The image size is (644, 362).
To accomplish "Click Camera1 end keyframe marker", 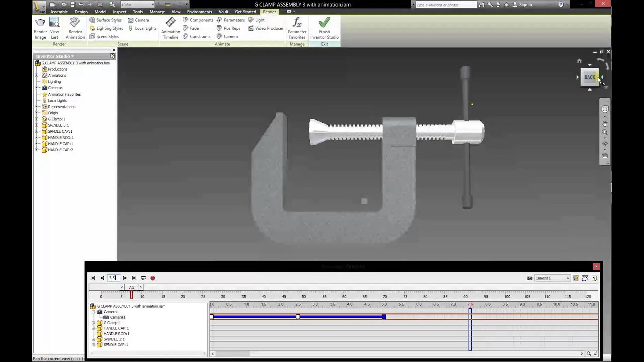I will (x=384, y=316).
